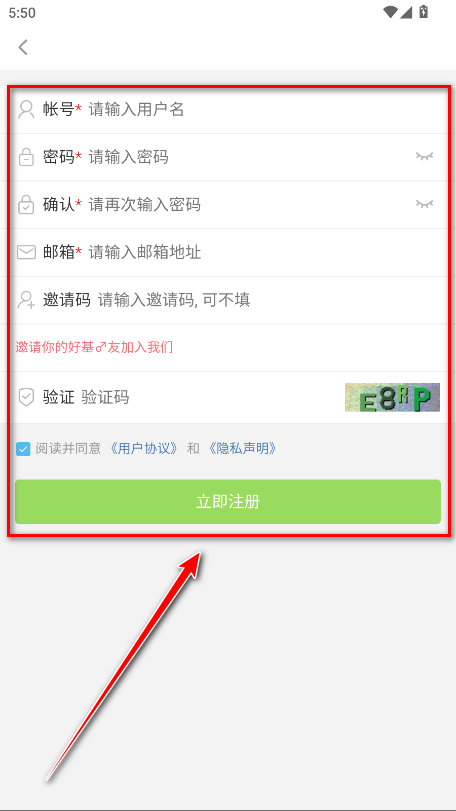Tap the battery icon in status bar
The width and height of the screenshot is (456, 811).
click(x=424, y=11)
